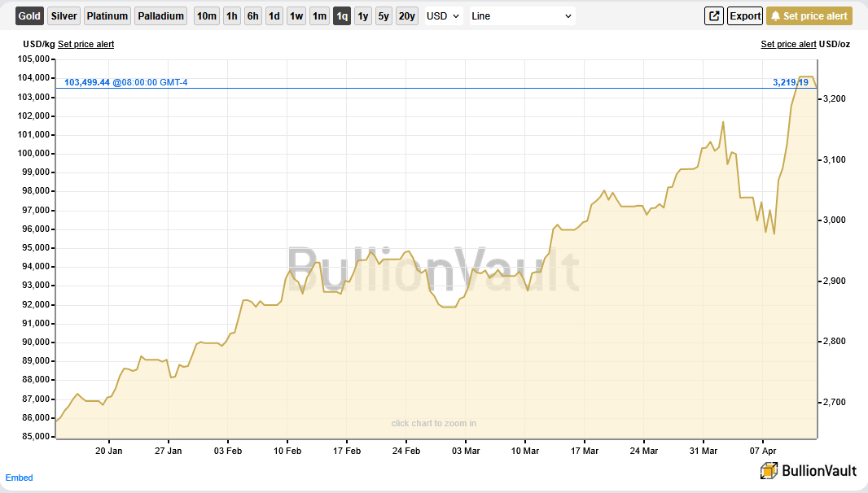Viewport: 868px width, 493px height.
Task: Click the 2,700 right-axis label
Action: point(835,402)
